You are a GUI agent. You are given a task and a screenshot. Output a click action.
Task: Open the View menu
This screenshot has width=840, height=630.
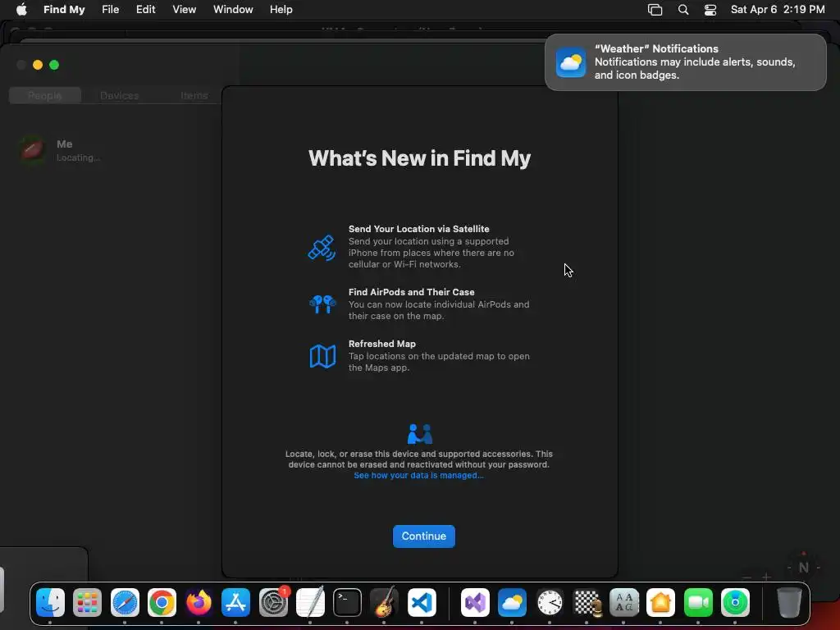tap(185, 9)
